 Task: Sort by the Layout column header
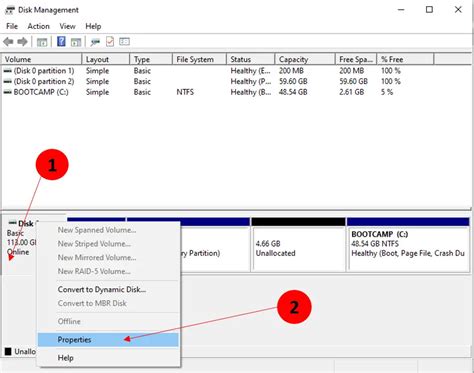tap(106, 59)
